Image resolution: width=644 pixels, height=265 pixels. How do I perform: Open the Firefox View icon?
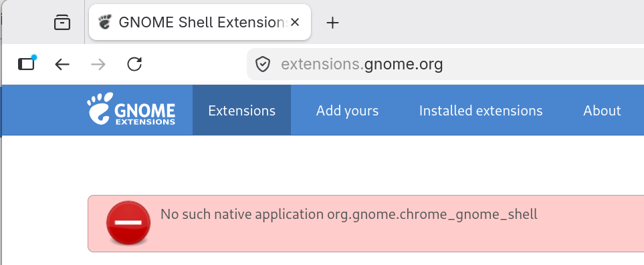(62, 23)
